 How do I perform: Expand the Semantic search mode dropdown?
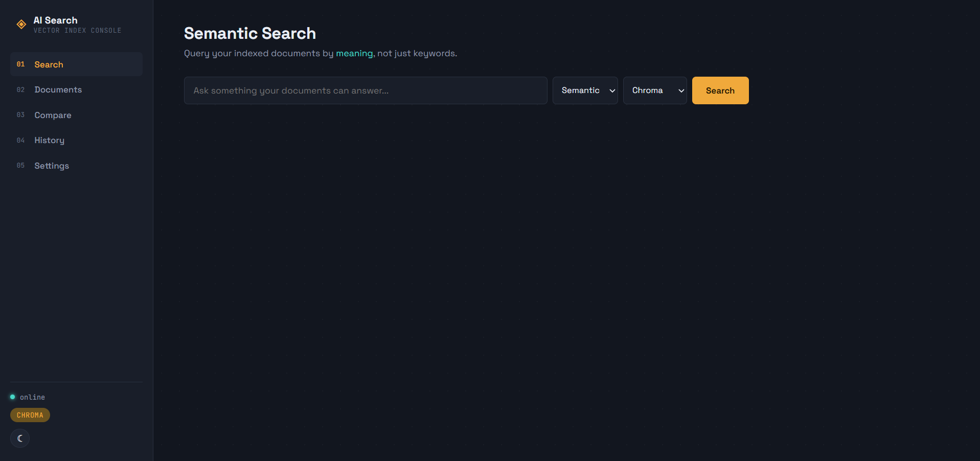tap(585, 90)
